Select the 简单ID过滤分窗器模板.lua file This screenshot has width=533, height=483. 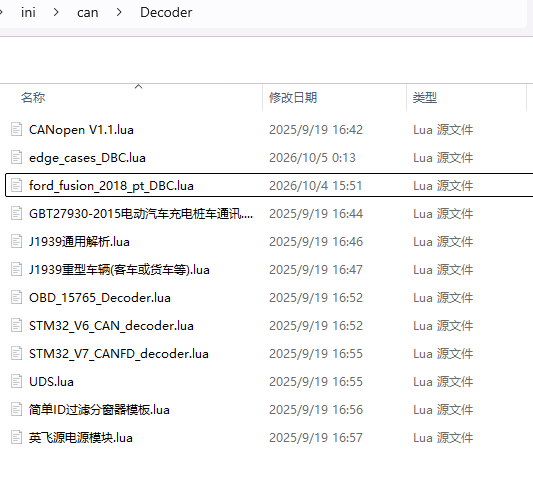coord(99,410)
